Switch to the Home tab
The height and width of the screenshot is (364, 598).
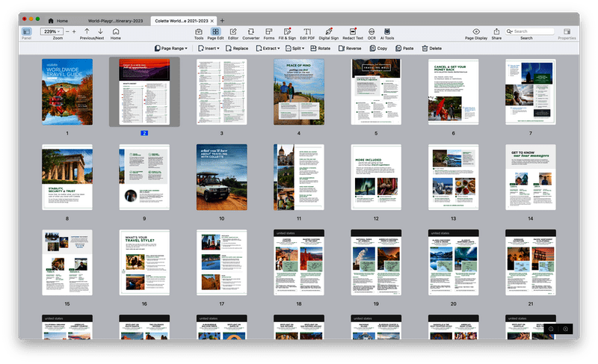pyautogui.click(x=58, y=20)
